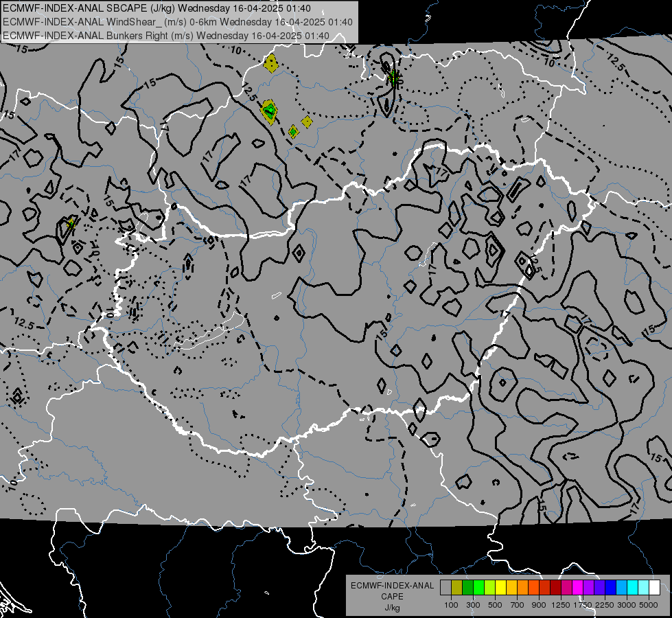Click the 3000 legend tick value
Screen dimensions: 672x618
(x=627, y=605)
